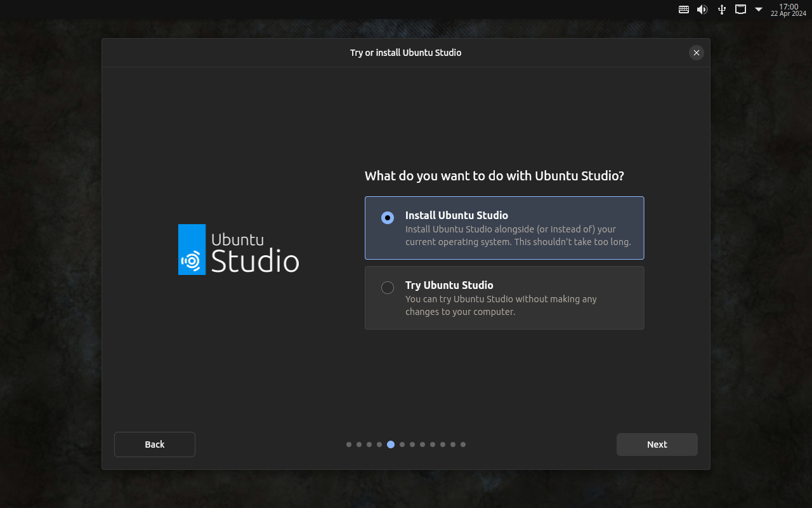Click the first installer progress dot
The height and width of the screenshot is (508, 812).
(x=349, y=444)
